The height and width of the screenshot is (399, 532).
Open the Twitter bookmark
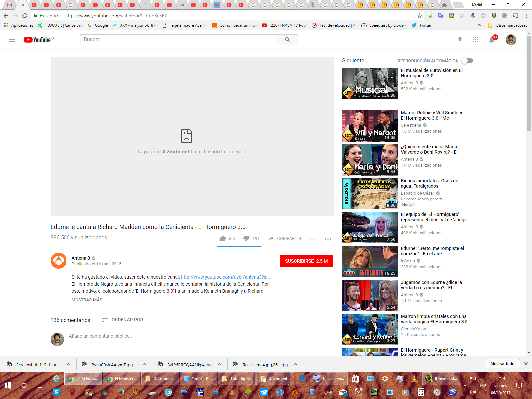421,25
